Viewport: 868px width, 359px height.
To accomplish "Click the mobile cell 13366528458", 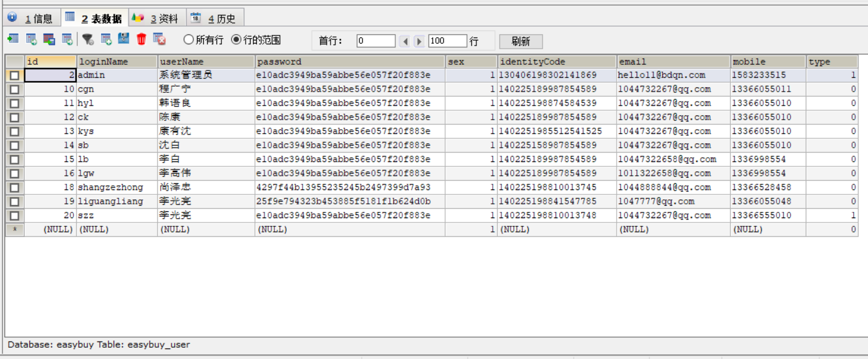I will coord(768,188).
